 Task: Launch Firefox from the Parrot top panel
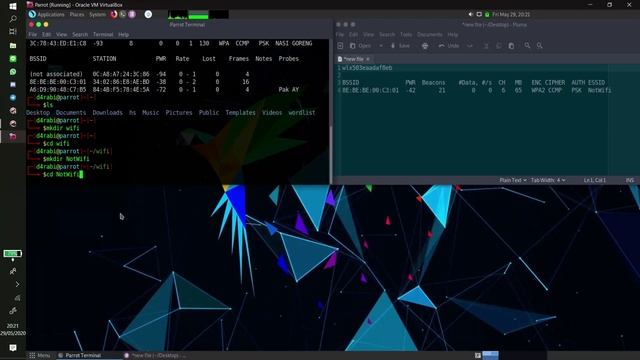[x=114, y=14]
